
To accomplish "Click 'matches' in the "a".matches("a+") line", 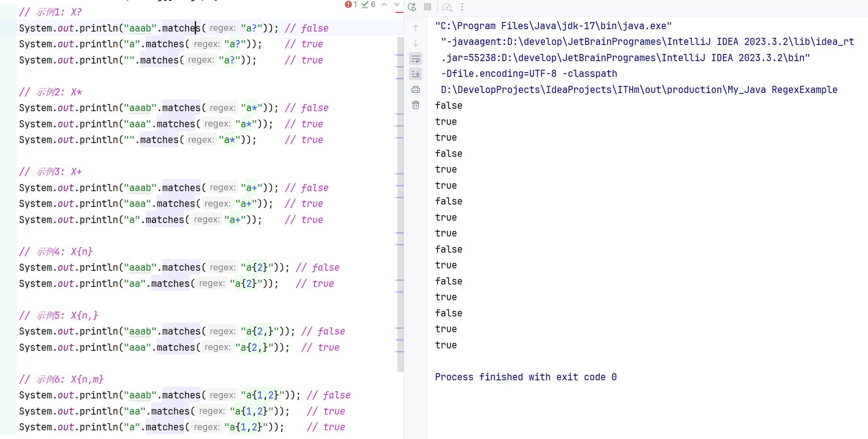I will tap(165, 219).
